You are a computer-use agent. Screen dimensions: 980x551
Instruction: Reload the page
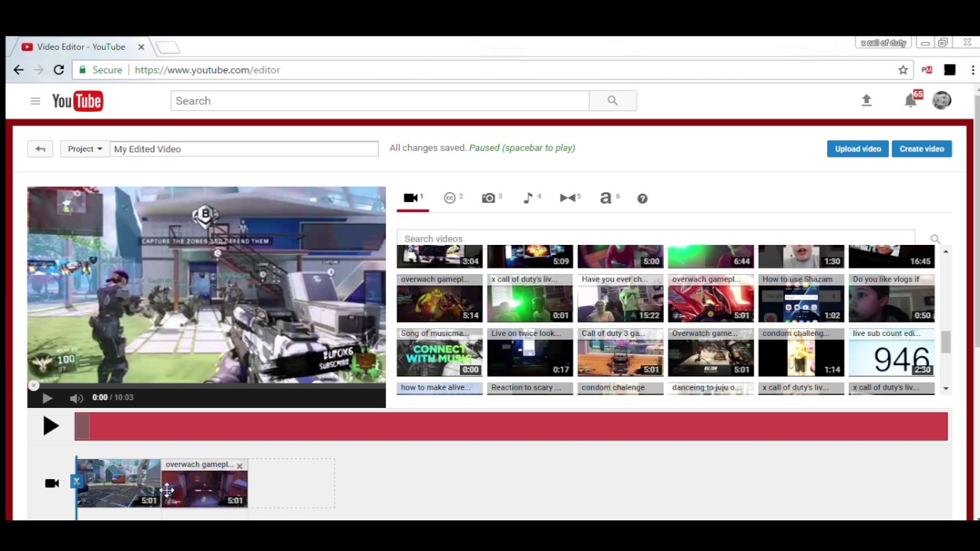coord(58,70)
